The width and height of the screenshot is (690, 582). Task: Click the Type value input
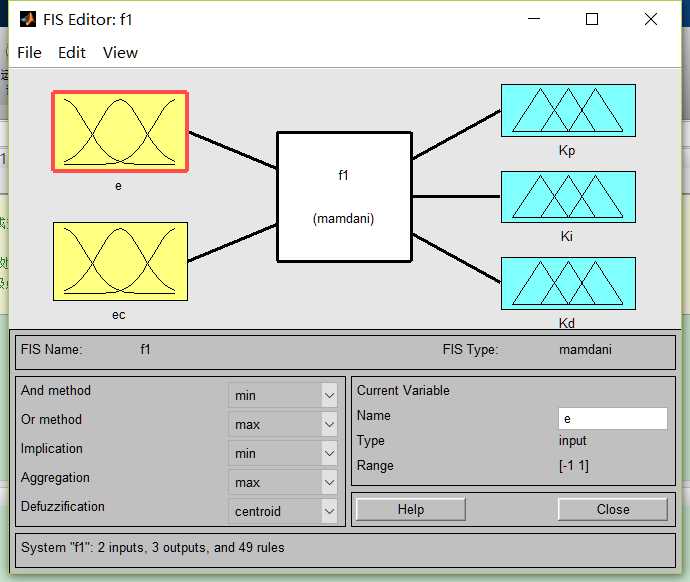point(573,440)
